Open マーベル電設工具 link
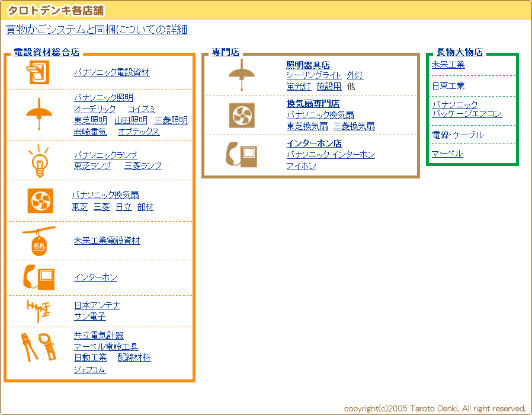Viewport: 532px width, 415px height. click(106, 347)
